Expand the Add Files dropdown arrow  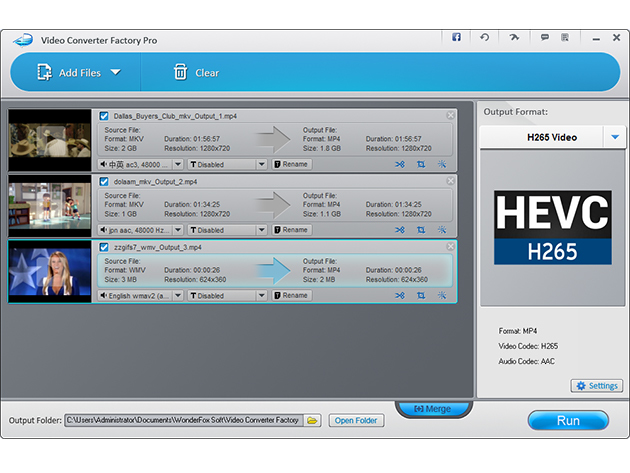pyautogui.click(x=116, y=72)
